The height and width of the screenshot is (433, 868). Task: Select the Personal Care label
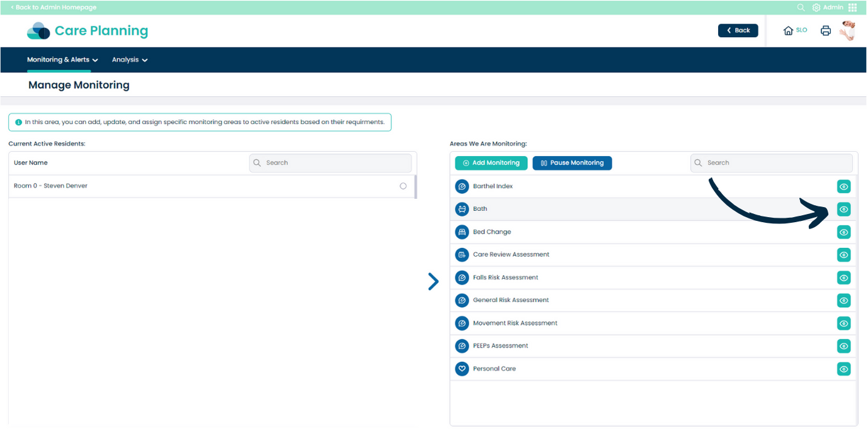[494, 369]
